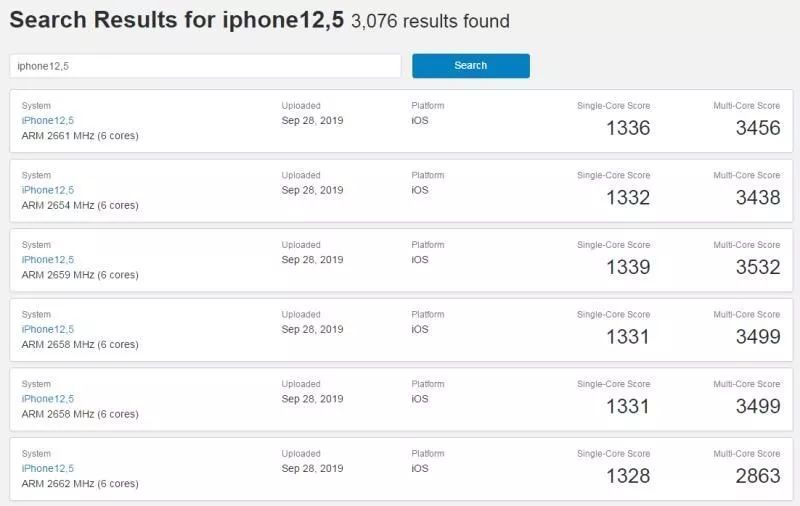The image size is (800, 506).
Task: Click the single-core score 1339
Action: click(628, 267)
